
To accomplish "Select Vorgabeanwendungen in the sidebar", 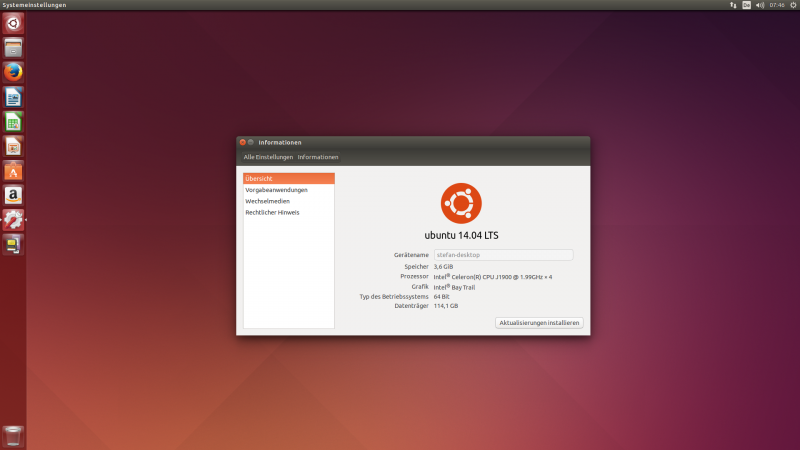I will [x=289, y=190].
